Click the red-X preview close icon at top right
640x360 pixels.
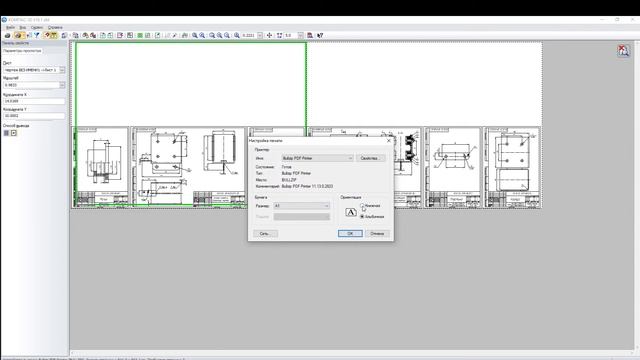tap(623, 51)
